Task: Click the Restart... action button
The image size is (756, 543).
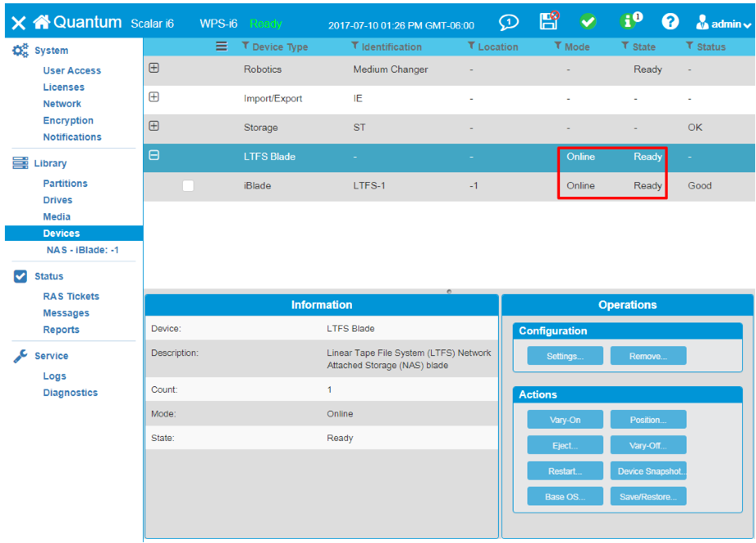Action: 565,470
